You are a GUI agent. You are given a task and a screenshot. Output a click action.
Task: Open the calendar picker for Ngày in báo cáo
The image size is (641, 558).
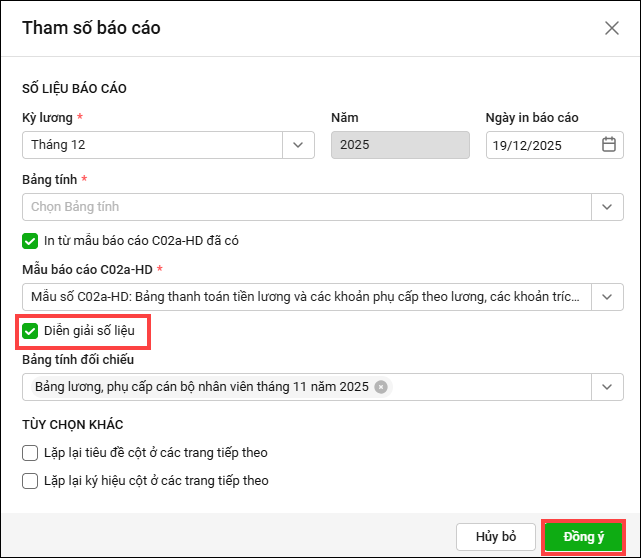pos(608,145)
